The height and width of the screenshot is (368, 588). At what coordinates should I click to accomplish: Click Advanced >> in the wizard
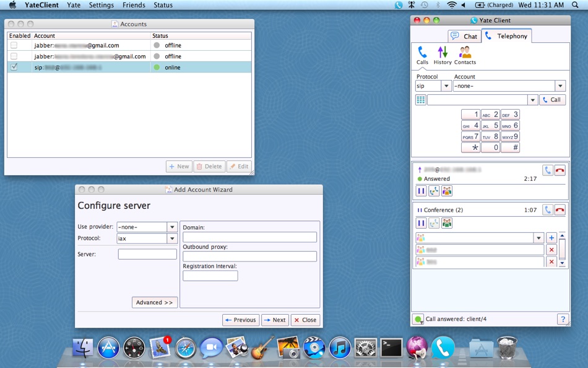point(155,302)
